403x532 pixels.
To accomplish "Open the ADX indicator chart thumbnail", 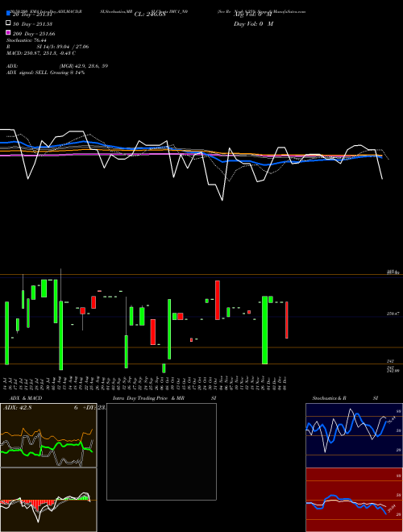I will 48,435.
